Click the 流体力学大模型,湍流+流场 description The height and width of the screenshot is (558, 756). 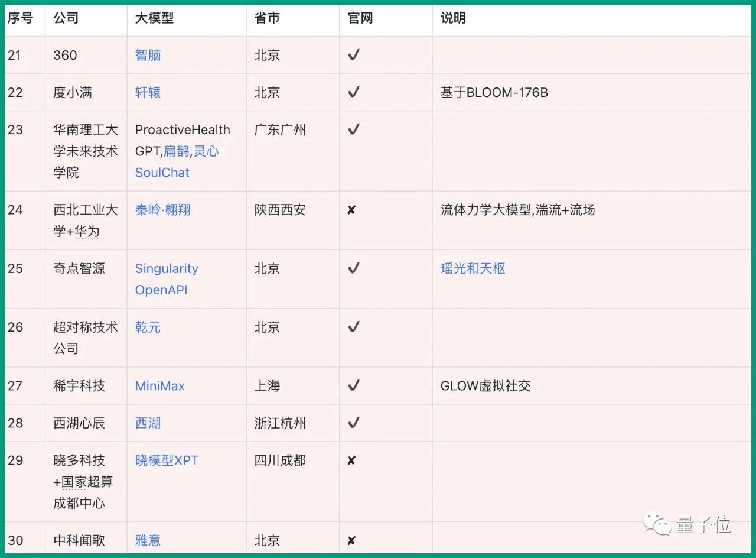click(x=518, y=210)
